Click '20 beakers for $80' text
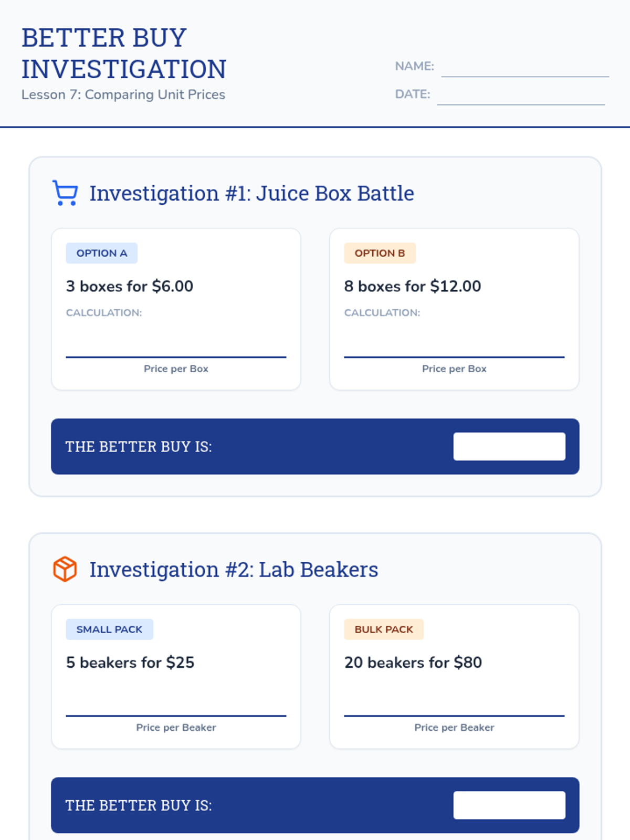630x840 pixels. tap(413, 663)
